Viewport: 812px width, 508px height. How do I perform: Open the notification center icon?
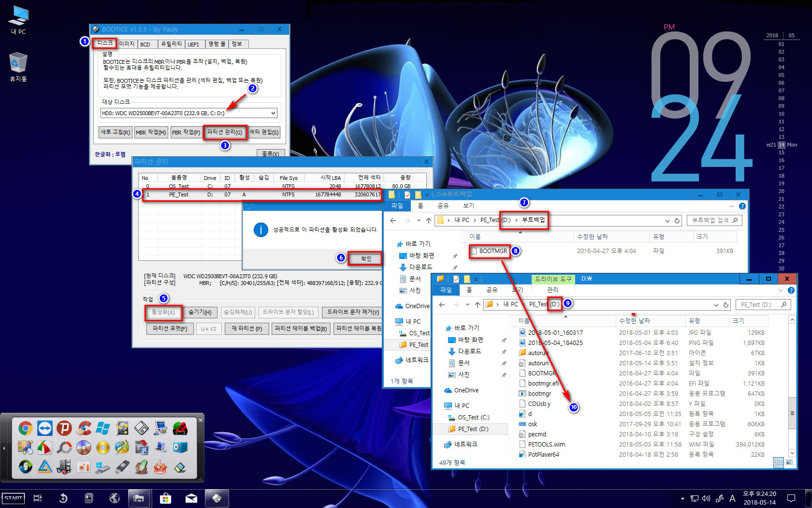(x=791, y=498)
